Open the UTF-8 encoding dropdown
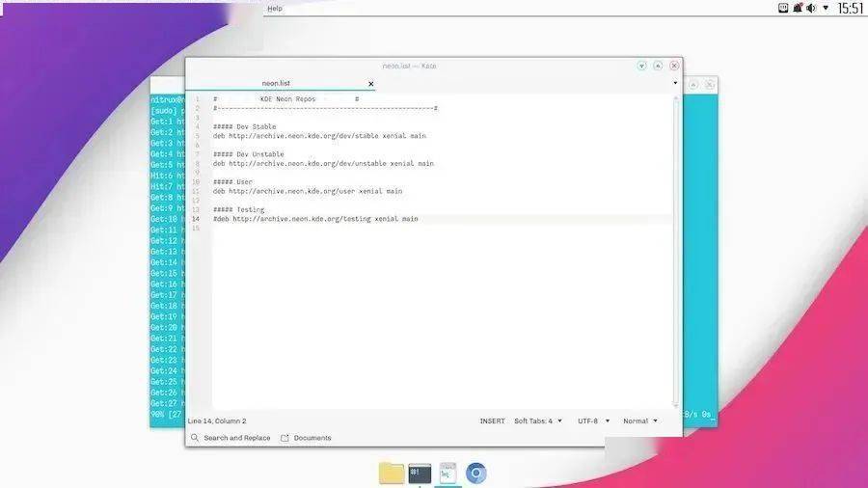The width and height of the screenshot is (868, 488). (592, 421)
